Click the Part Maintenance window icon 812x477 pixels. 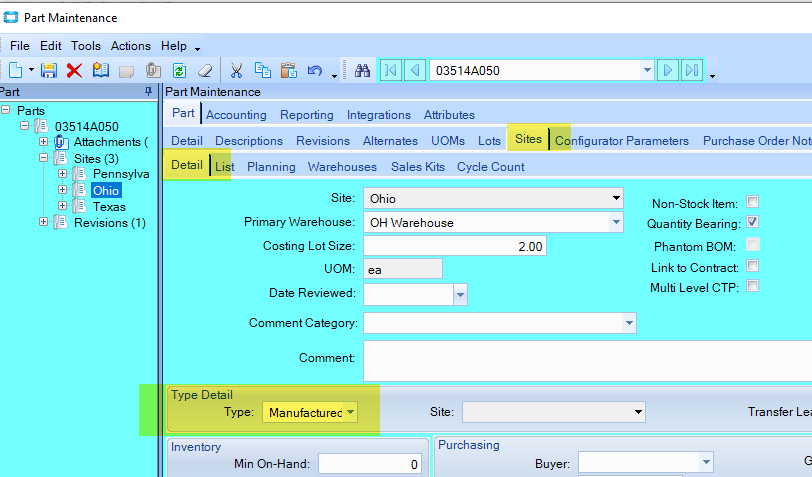(11, 17)
